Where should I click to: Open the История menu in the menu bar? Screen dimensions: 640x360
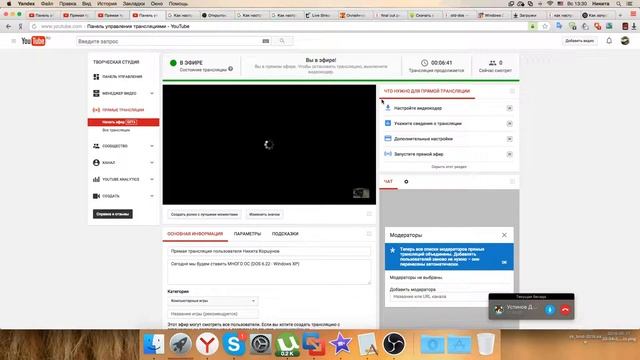tap(107, 4)
